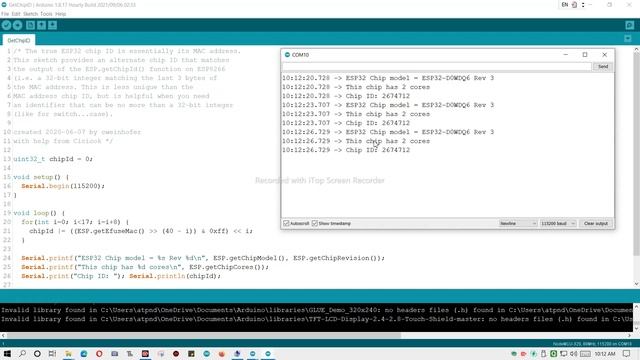Open the tab options dropdown arrow
Screen dimensions: 640x360
pos(628,38)
